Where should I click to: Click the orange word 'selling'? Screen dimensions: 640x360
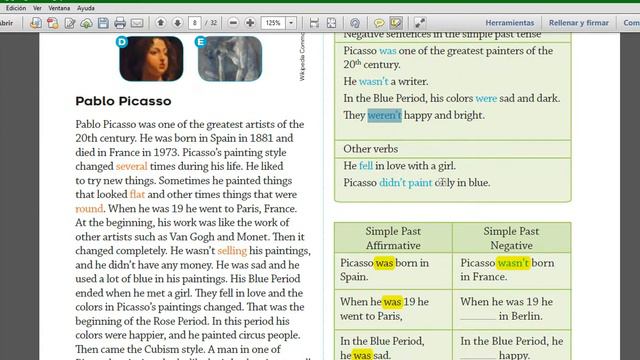pos(232,251)
